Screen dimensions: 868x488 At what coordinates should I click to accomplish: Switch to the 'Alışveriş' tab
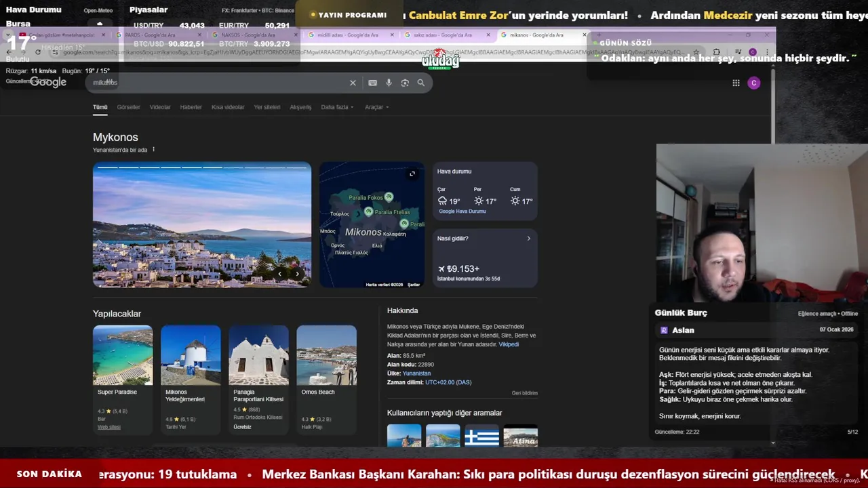pyautogui.click(x=300, y=107)
